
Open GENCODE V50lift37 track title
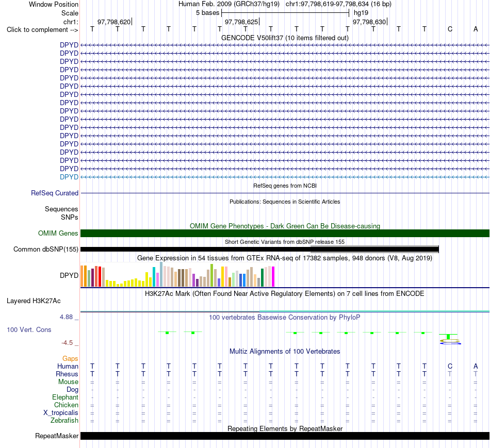(285, 38)
